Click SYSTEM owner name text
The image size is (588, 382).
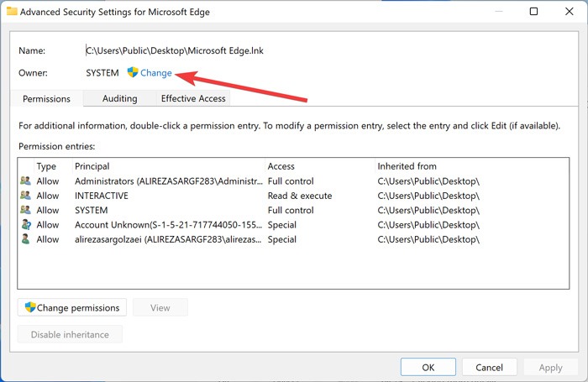(x=102, y=73)
